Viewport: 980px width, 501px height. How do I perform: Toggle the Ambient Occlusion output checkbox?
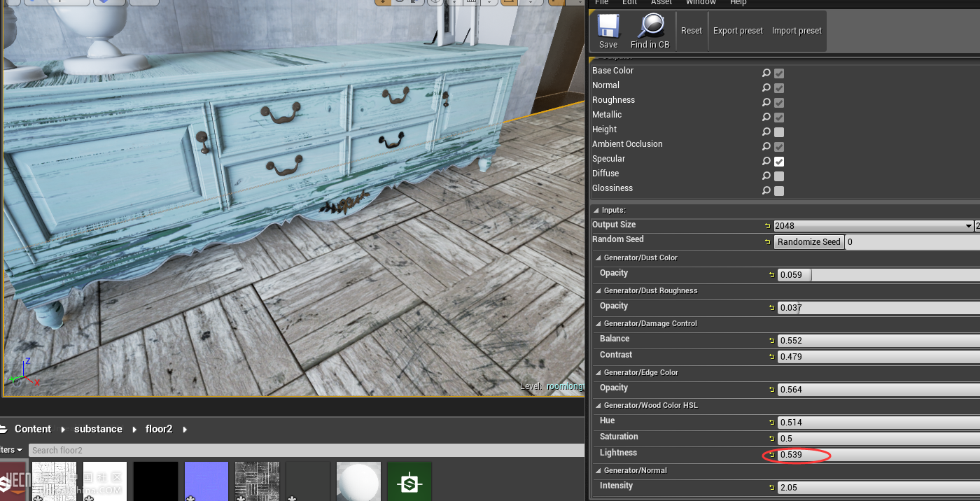tap(779, 147)
